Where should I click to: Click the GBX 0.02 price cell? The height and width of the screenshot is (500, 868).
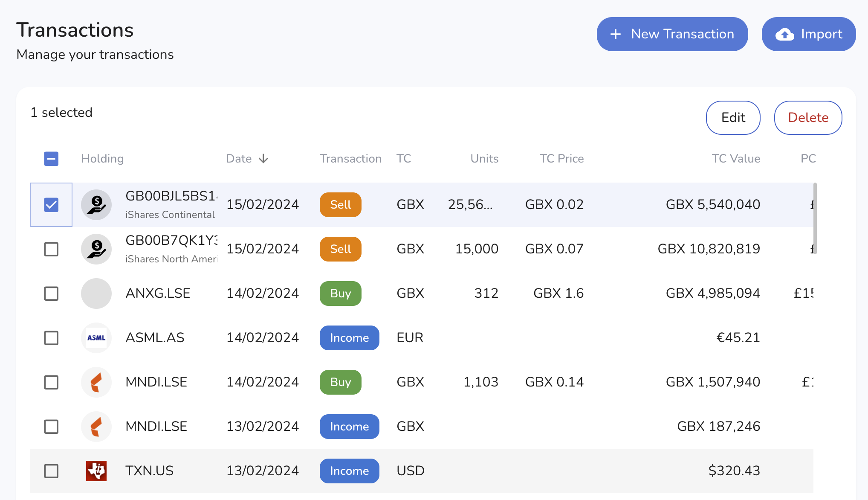pyautogui.click(x=554, y=205)
